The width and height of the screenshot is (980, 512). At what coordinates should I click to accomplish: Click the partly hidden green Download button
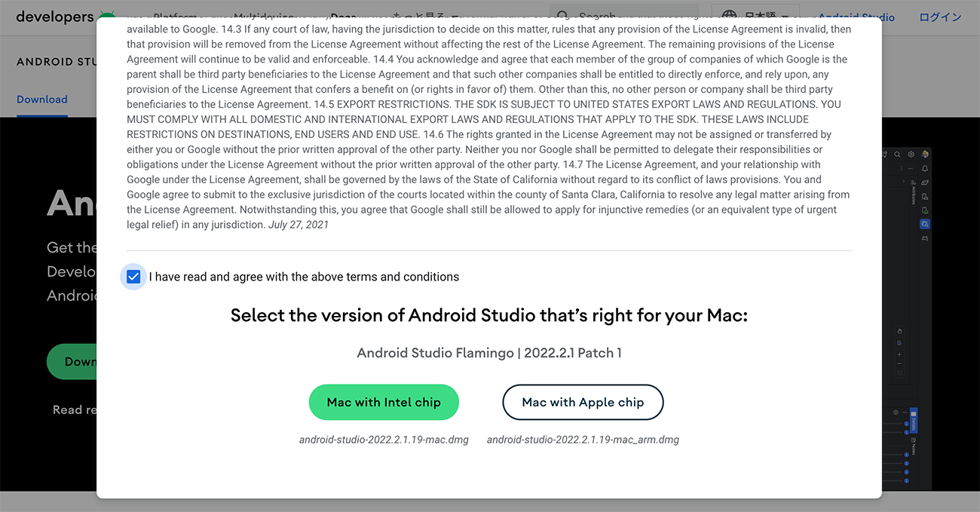(x=72, y=361)
